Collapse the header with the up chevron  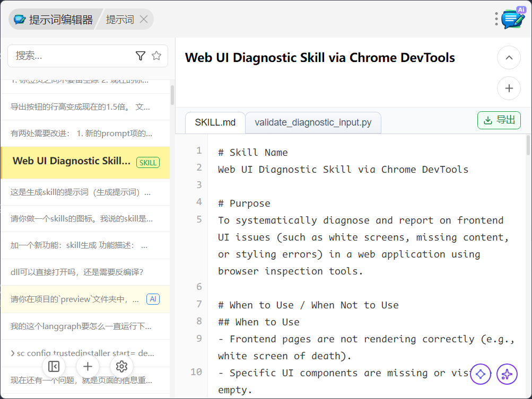(x=509, y=57)
